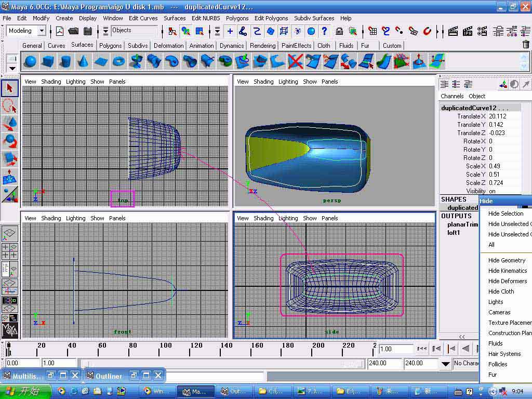Viewport: 532px width, 399px height.
Task: Activate the Select arrow tool
Action: tap(9, 88)
